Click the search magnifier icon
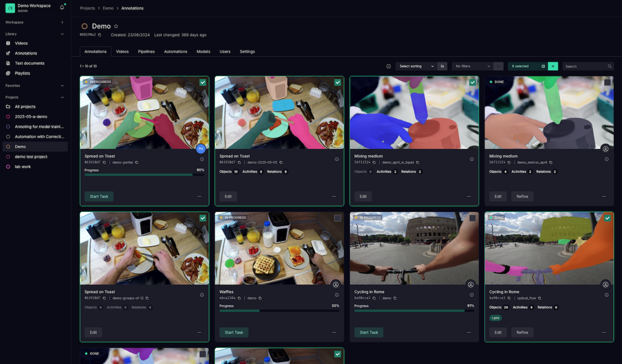This screenshot has height=364, width=622. (x=609, y=66)
